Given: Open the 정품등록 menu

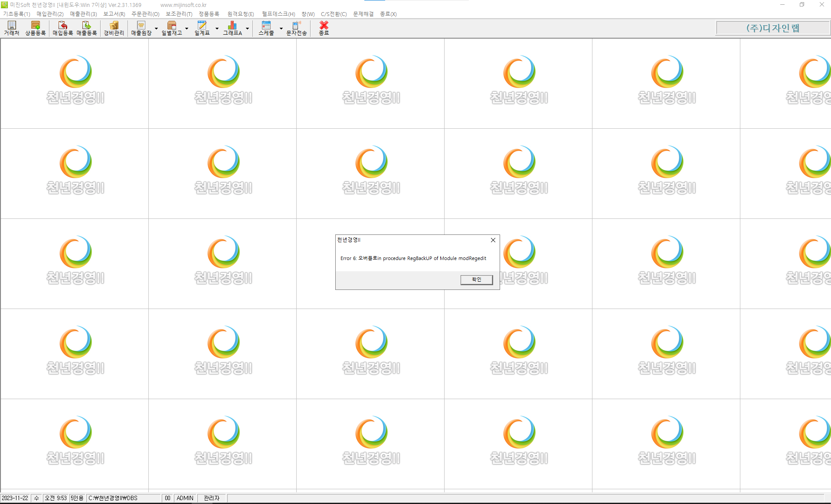Looking at the screenshot, I should coord(209,14).
